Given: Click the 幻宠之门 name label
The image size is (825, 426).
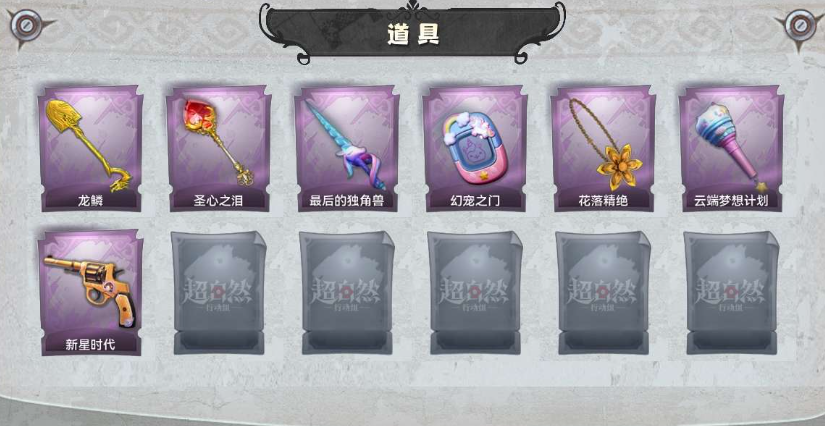Looking at the screenshot, I should [475, 201].
